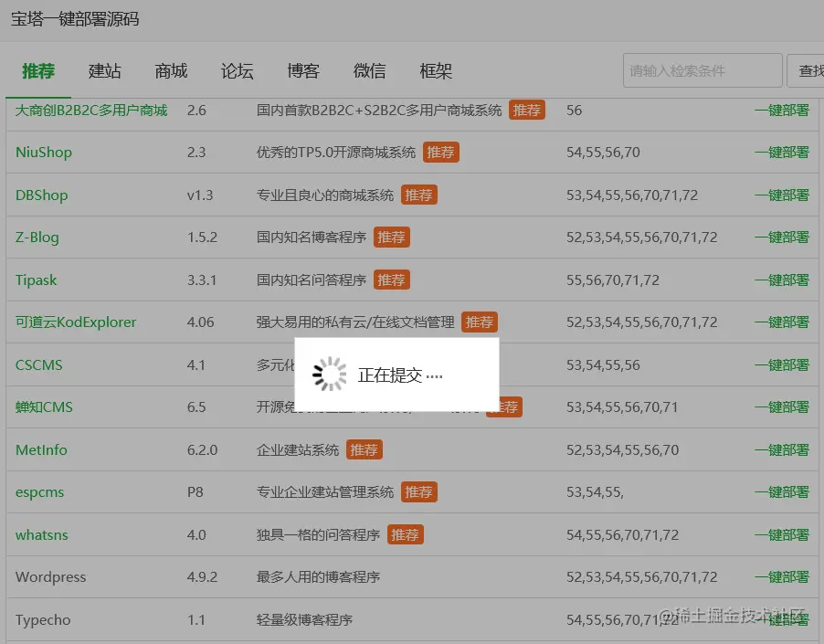
Task: Click the 宝塔一键部署源码 window title
Action: click(x=75, y=19)
